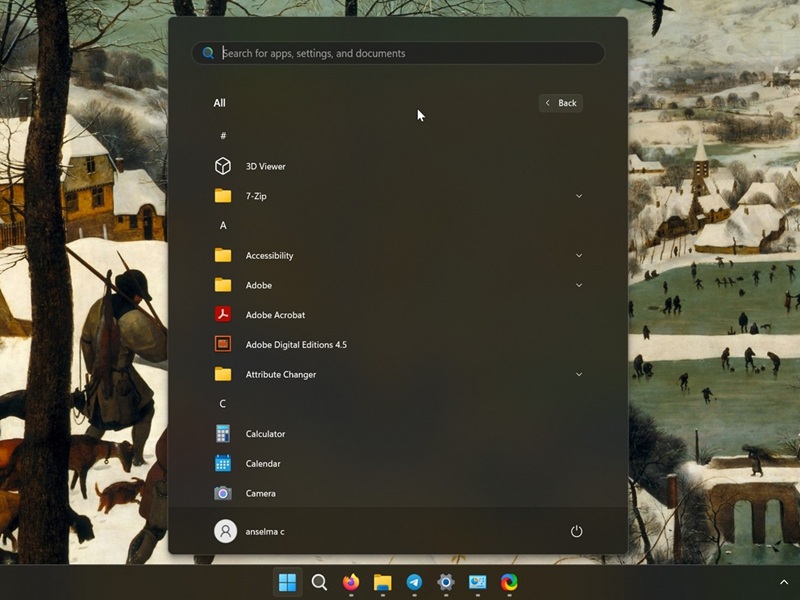
Task: Click the Accessibility folder icon
Action: (223, 255)
